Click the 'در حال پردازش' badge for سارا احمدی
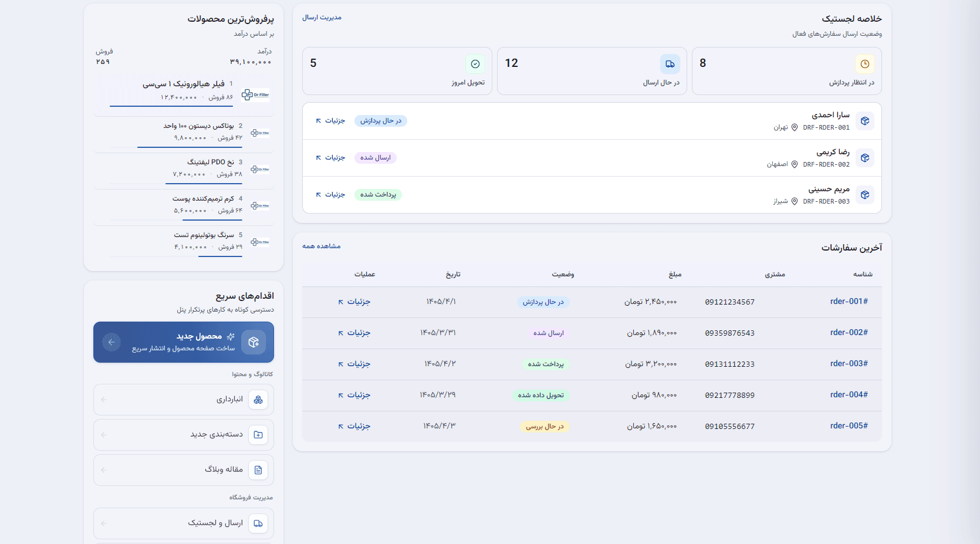The height and width of the screenshot is (544, 980). pos(381,121)
